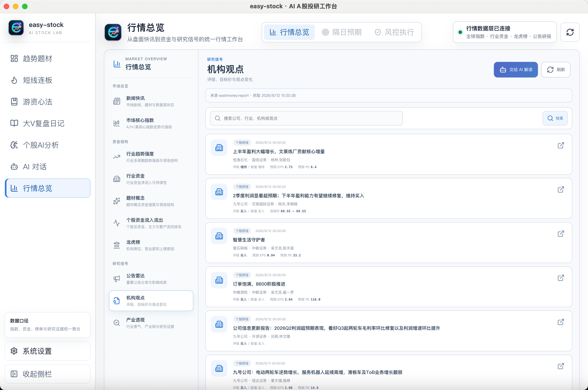Open AI 对话 page
This screenshot has width=588, height=390.
click(x=48, y=167)
